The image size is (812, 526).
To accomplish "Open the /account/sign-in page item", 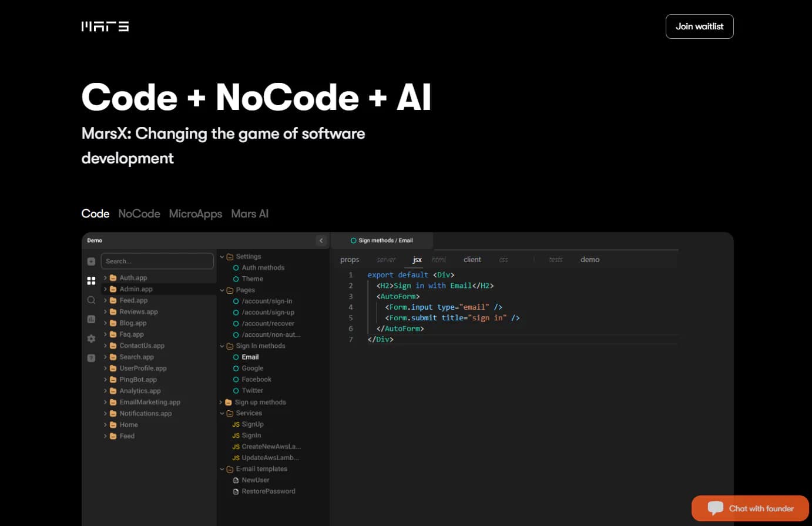I will coord(267,301).
